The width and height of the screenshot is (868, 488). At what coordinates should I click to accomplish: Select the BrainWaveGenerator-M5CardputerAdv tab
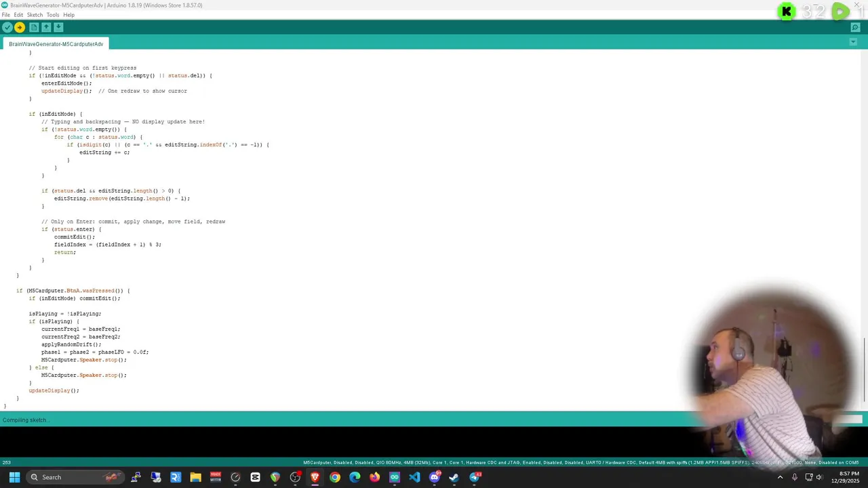tap(56, 44)
